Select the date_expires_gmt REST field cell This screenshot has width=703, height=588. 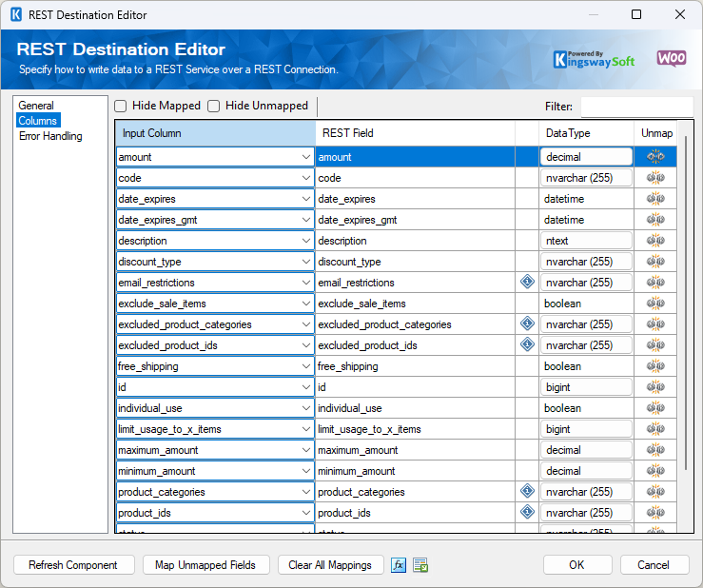(415, 220)
